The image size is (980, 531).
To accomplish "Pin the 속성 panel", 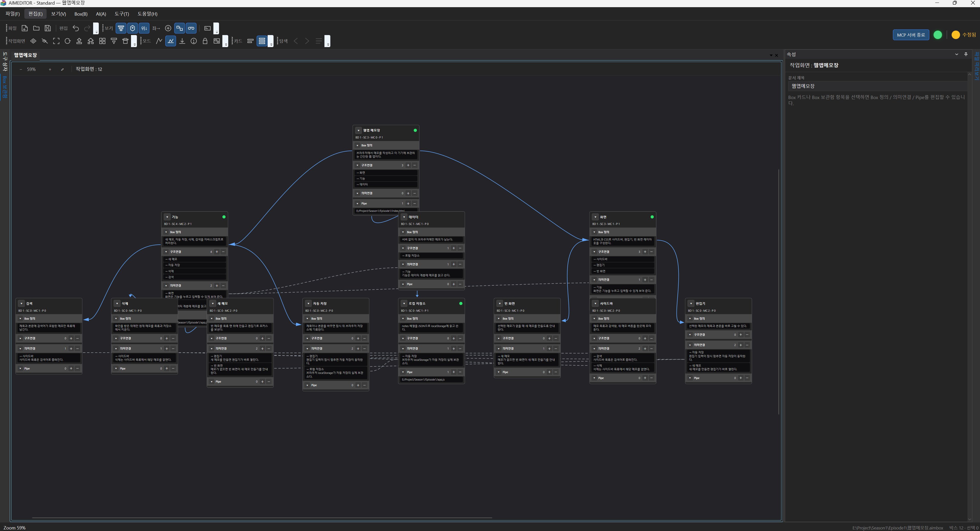I will tap(966, 55).
